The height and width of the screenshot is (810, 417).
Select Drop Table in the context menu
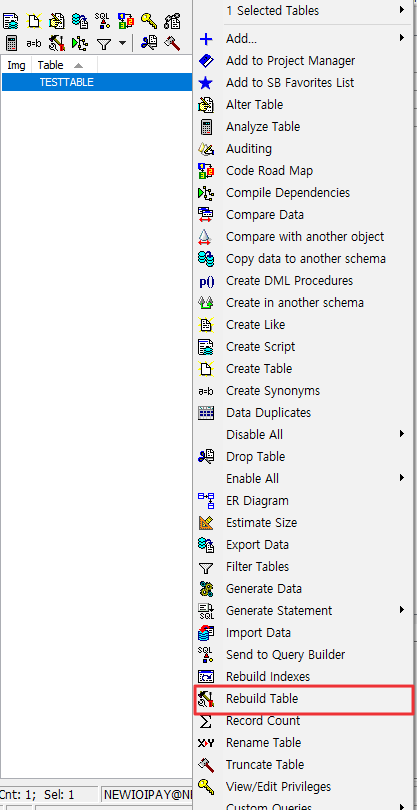(x=303, y=457)
